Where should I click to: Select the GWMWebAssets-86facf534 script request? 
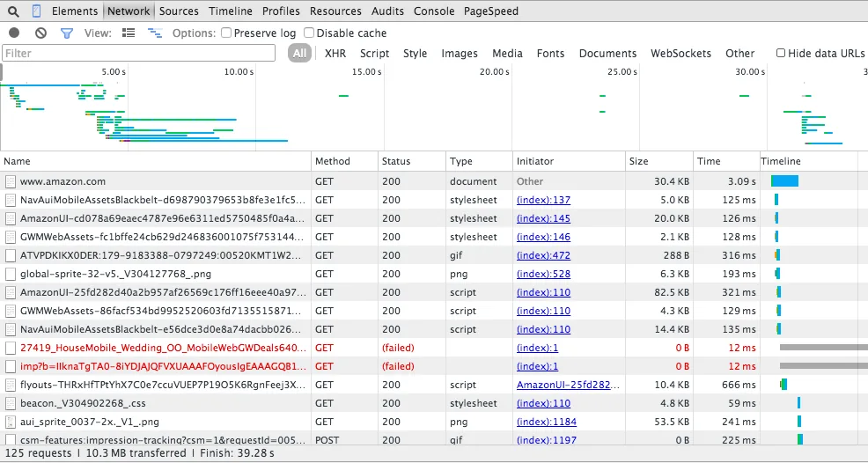434,311
